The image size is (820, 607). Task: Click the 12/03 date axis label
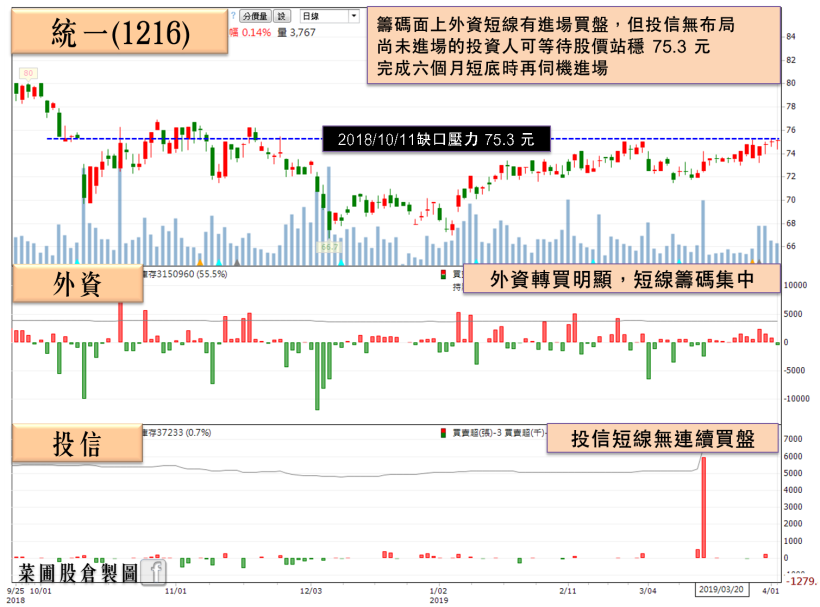coord(311,591)
